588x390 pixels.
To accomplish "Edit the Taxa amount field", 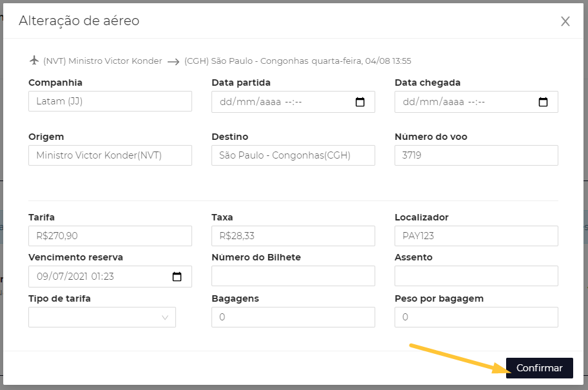I will 293,236.
